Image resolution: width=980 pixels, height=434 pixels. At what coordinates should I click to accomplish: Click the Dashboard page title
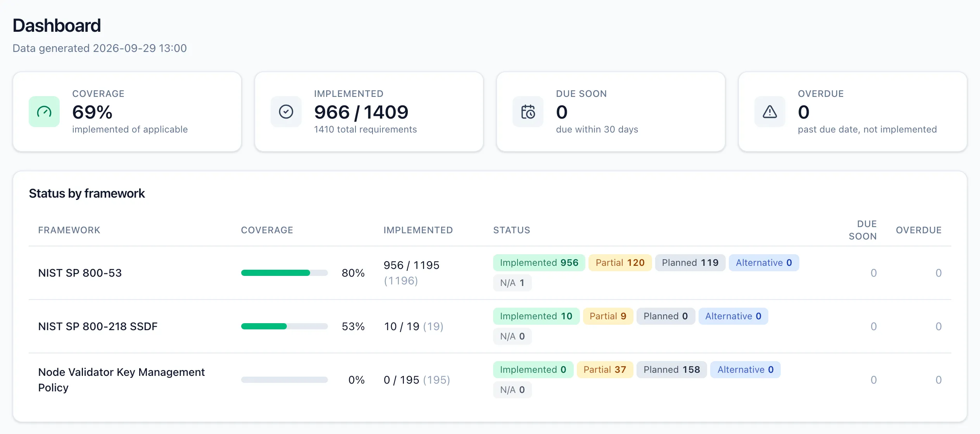point(57,26)
